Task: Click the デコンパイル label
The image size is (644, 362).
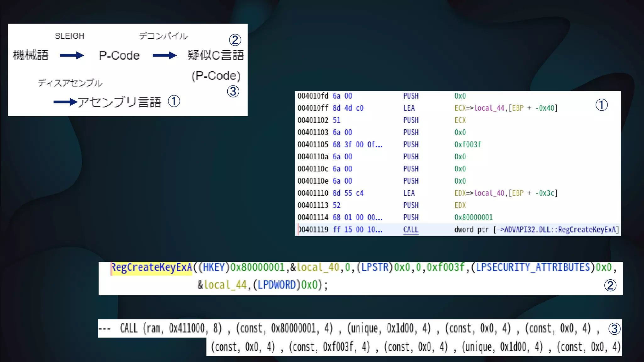Action: pyautogui.click(x=163, y=36)
